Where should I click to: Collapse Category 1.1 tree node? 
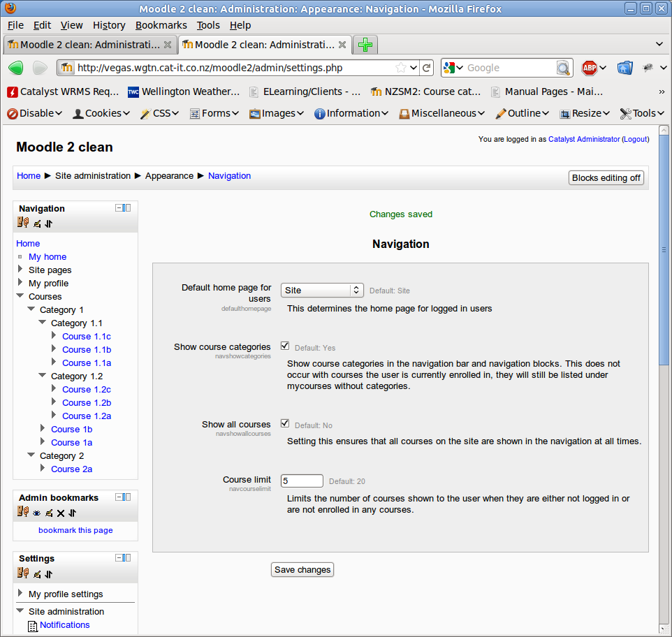point(43,322)
